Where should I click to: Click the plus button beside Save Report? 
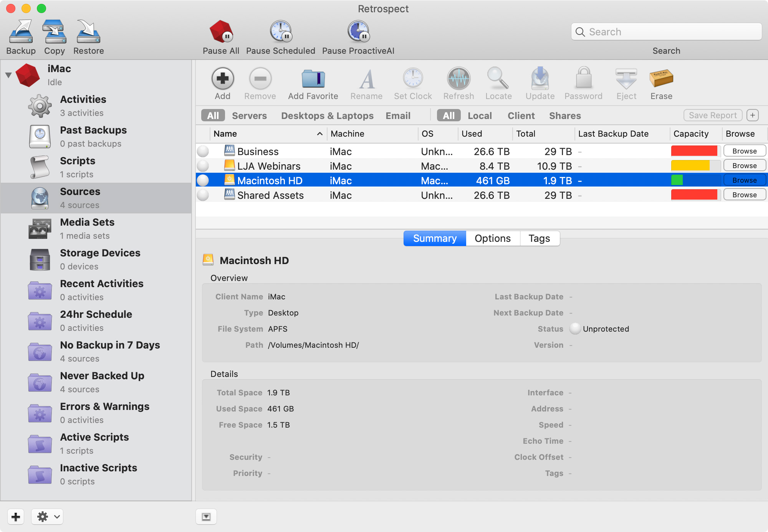point(753,115)
